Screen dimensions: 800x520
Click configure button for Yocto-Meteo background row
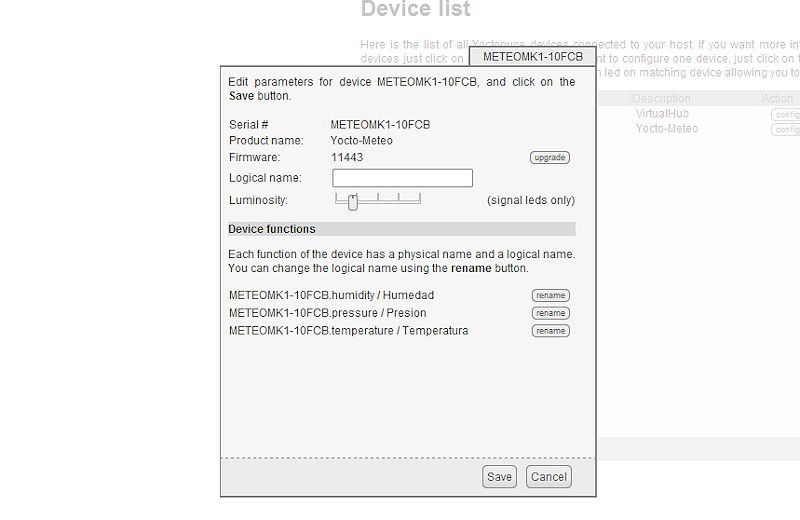pyautogui.click(x=785, y=130)
